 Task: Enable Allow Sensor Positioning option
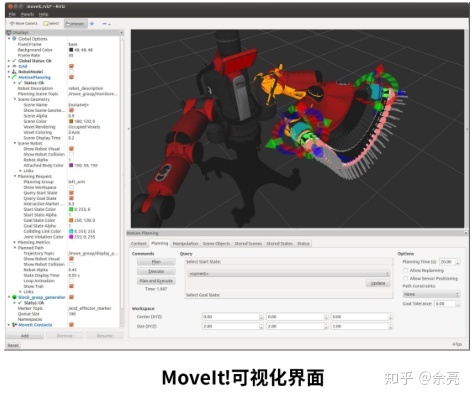coord(406,278)
